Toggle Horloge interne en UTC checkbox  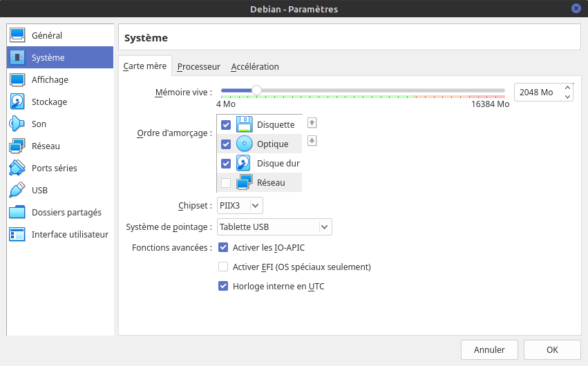(223, 286)
